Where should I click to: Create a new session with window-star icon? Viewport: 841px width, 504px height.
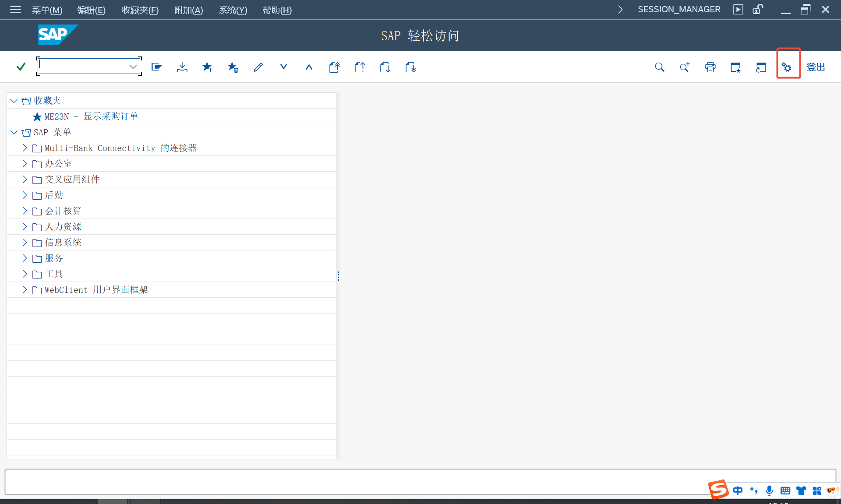click(x=735, y=67)
